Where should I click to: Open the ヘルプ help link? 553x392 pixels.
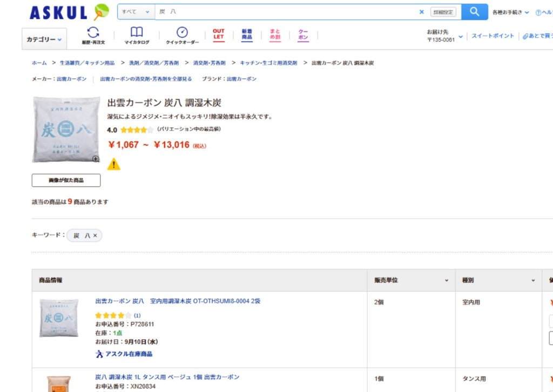544,12
